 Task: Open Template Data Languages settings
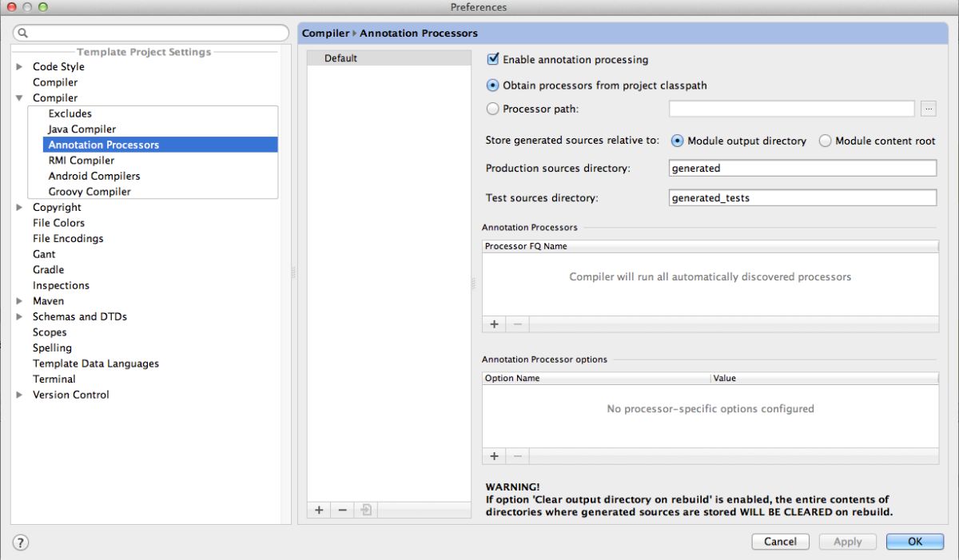click(x=96, y=363)
